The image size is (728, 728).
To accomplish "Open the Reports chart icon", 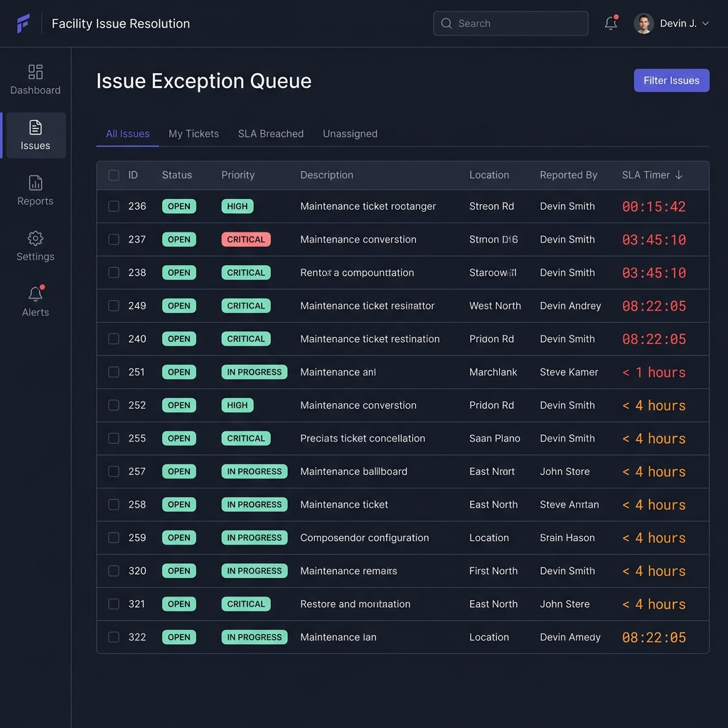I will [36, 183].
